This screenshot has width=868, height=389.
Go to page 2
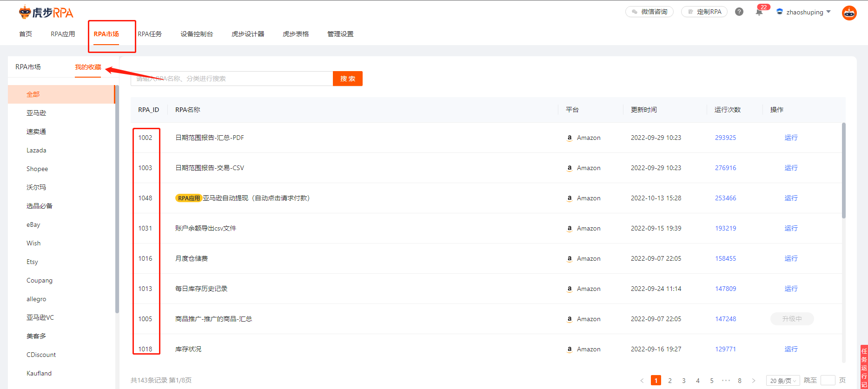click(669, 380)
